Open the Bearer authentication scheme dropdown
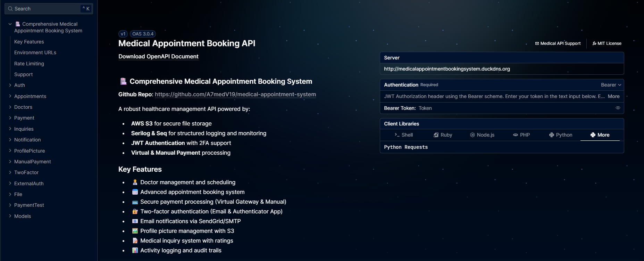Viewport: 644px width, 261px height. [x=611, y=85]
